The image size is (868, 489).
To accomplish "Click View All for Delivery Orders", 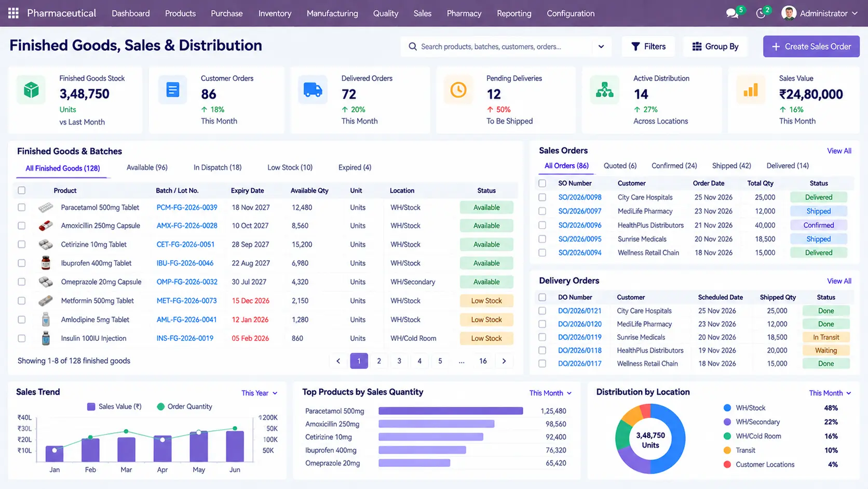I will click(x=839, y=281).
